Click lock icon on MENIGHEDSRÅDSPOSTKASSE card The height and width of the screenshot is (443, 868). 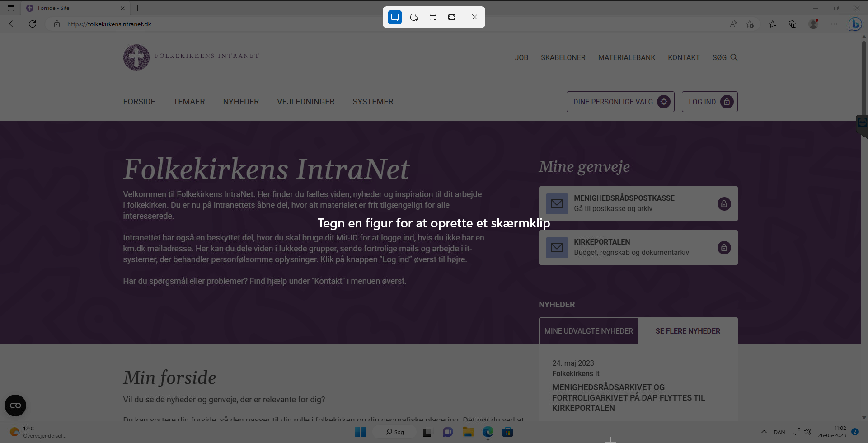pyautogui.click(x=724, y=204)
